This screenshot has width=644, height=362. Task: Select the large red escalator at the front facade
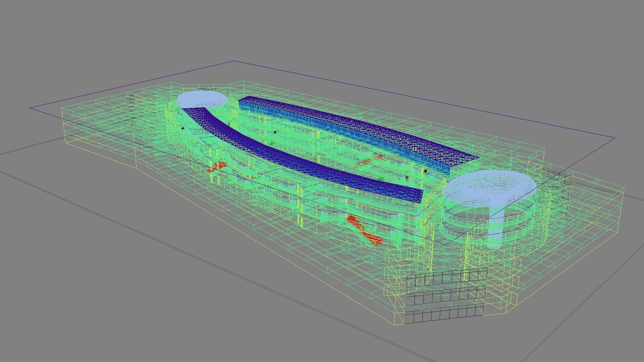[365, 230]
